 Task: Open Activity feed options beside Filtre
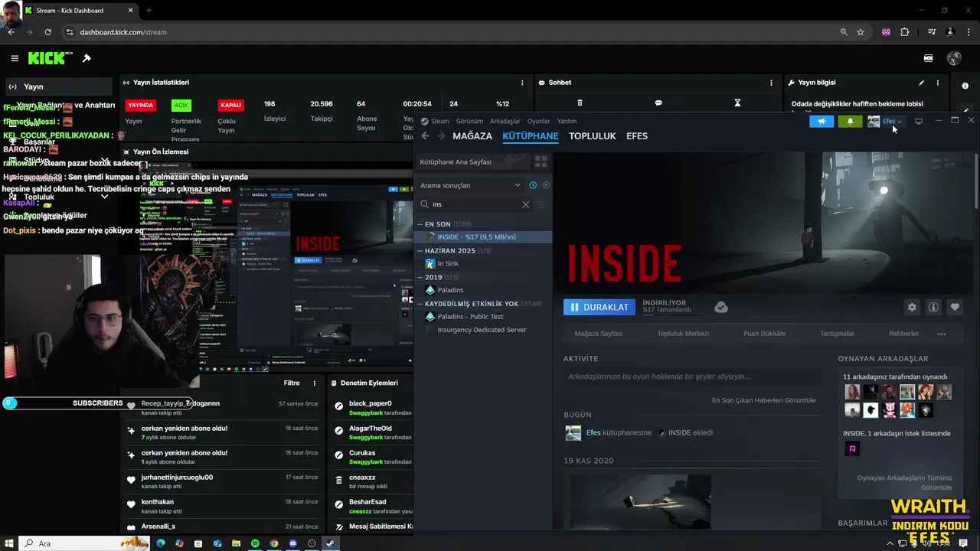point(314,383)
